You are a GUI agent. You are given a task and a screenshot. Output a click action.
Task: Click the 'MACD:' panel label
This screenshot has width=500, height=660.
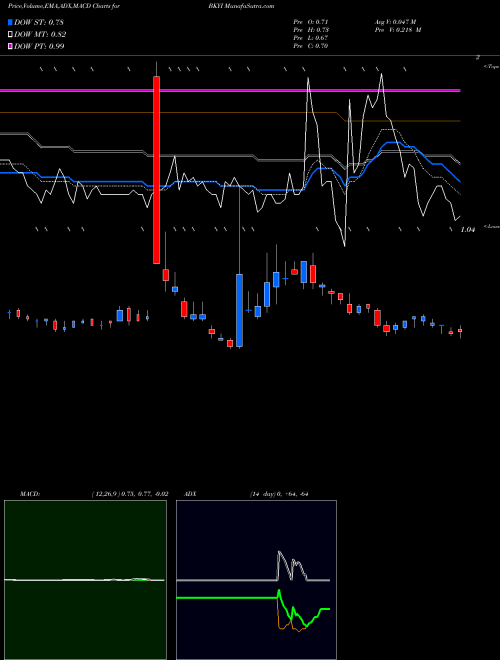pyautogui.click(x=30, y=494)
